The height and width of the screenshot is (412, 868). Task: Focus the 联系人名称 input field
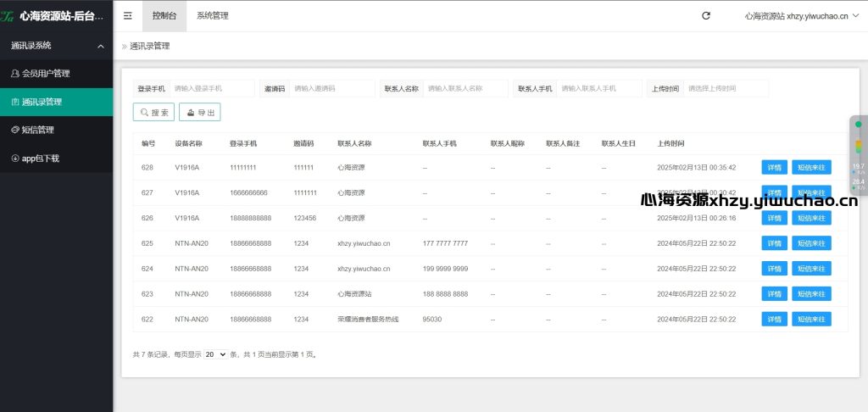click(x=465, y=89)
